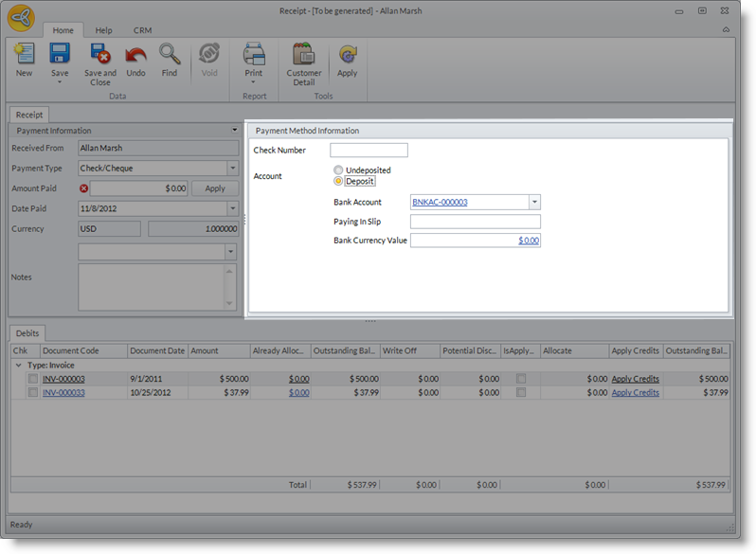Open Find with the magnifier icon
Viewport: 756px width, 554px height.
[x=170, y=55]
